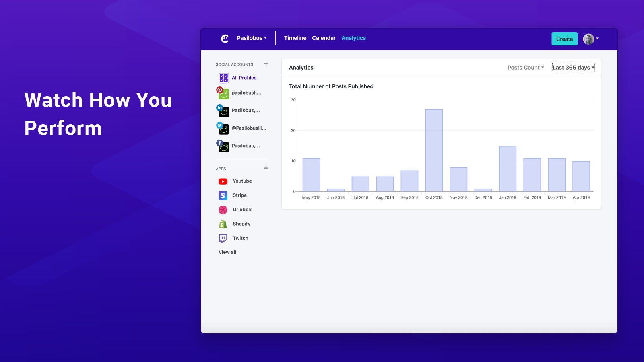
Task: Click the APPS section header
Action: pos(221,169)
